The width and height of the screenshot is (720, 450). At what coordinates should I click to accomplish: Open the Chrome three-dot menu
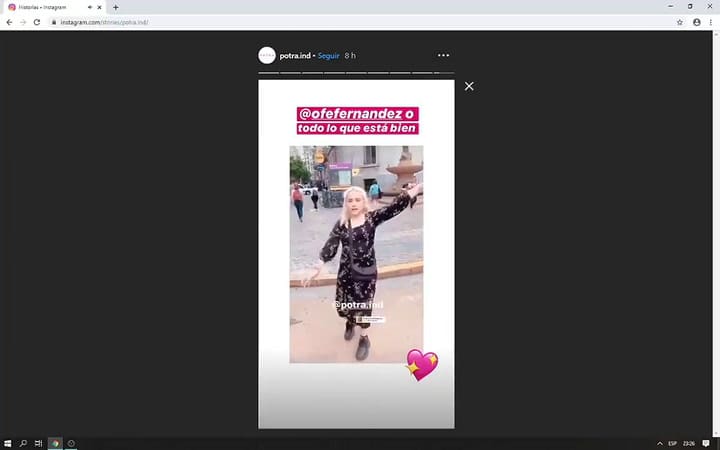710,22
